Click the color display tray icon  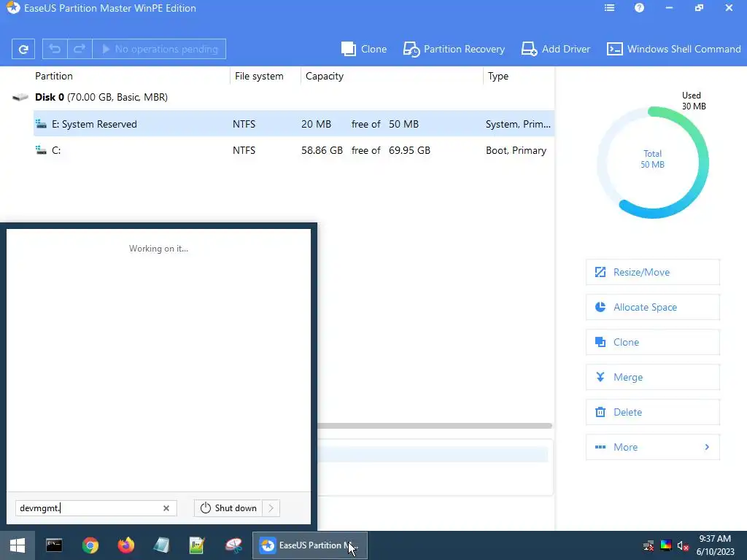tap(665, 545)
